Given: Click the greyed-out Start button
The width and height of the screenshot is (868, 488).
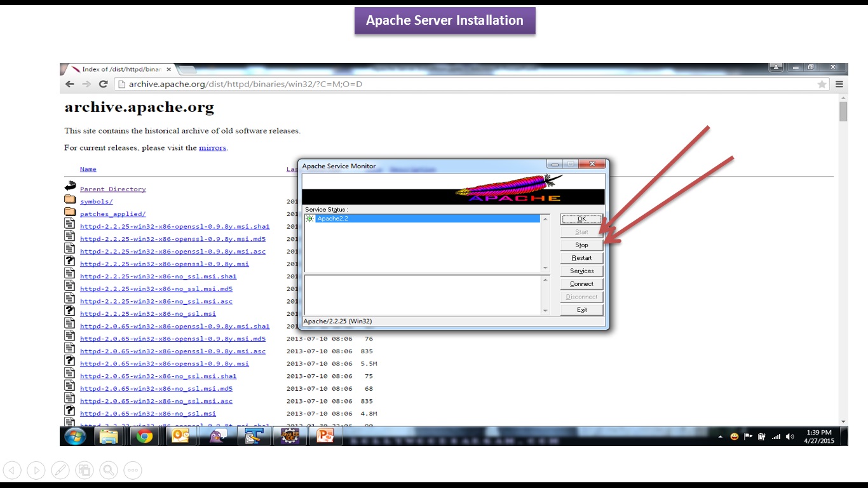Looking at the screenshot, I should pyautogui.click(x=581, y=232).
